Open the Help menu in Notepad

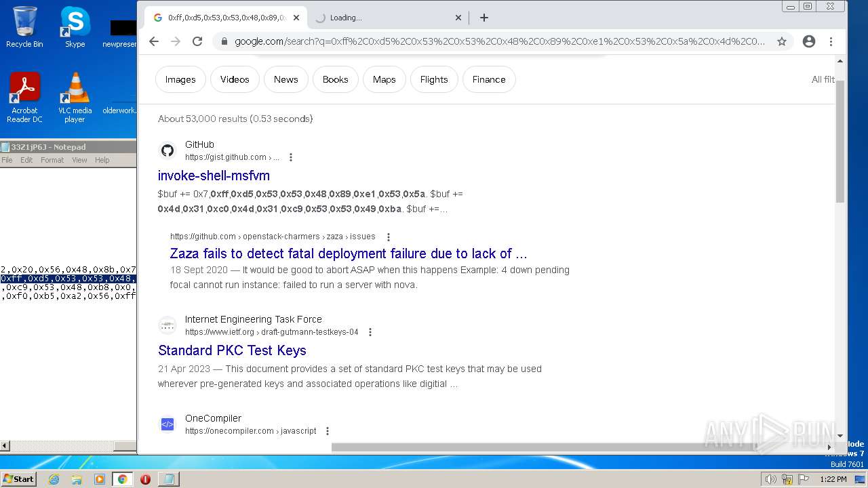102,160
